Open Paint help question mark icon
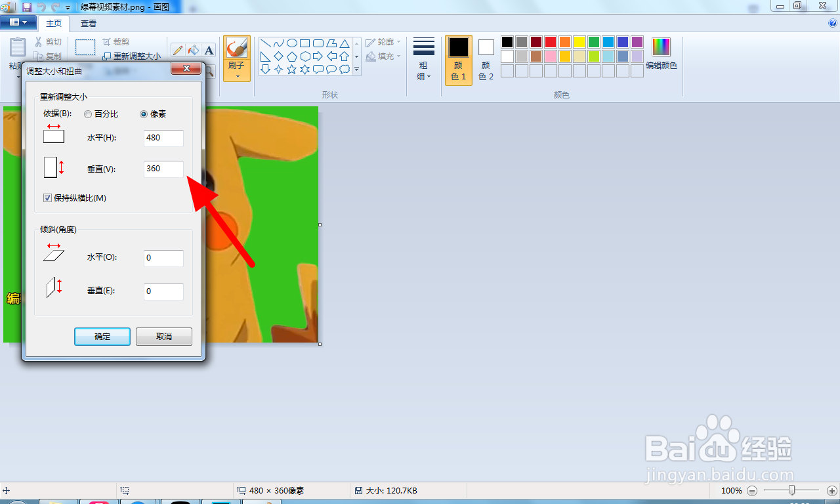840x504 pixels. tap(833, 23)
